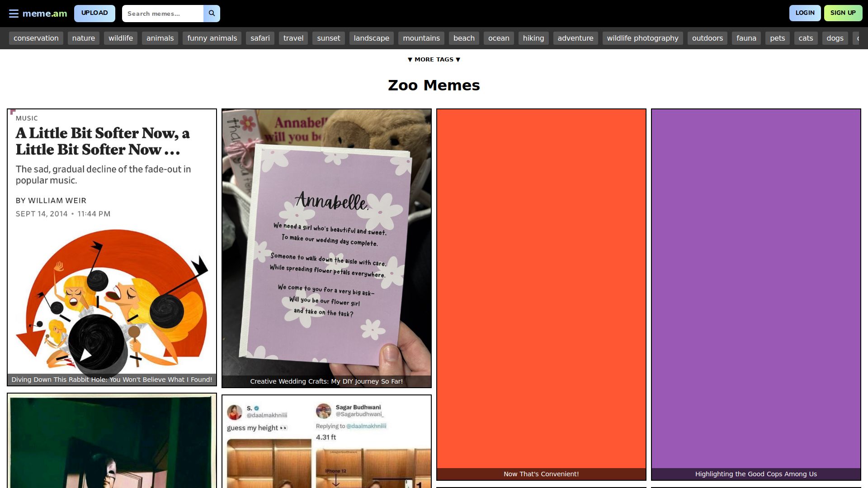
Task: Click the UPLOAD button
Action: click(x=94, y=13)
